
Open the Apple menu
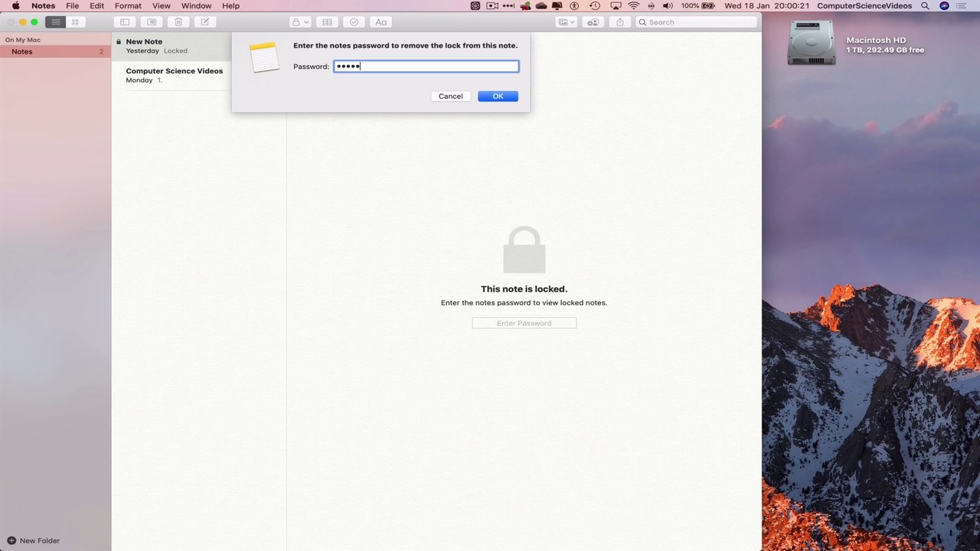[15, 5]
